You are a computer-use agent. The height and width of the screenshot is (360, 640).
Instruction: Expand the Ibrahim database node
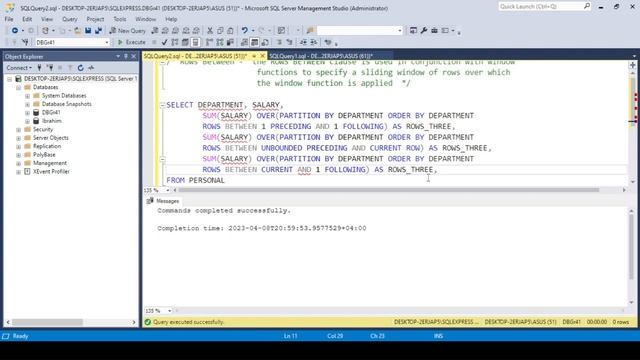pos(27,121)
